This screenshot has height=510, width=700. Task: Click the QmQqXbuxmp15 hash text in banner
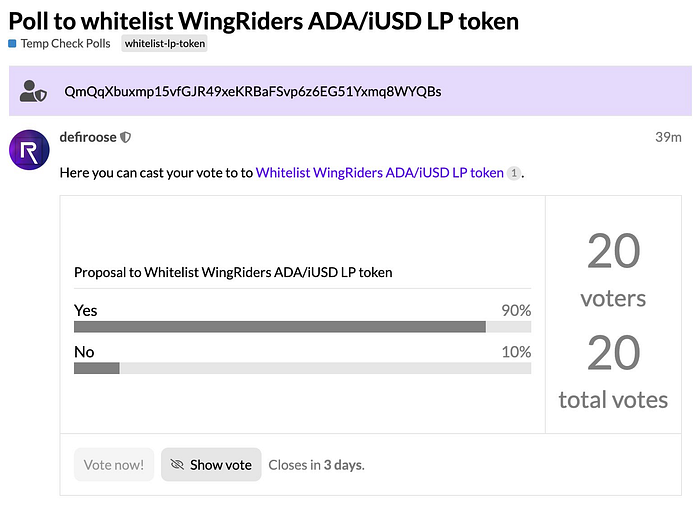click(x=253, y=92)
